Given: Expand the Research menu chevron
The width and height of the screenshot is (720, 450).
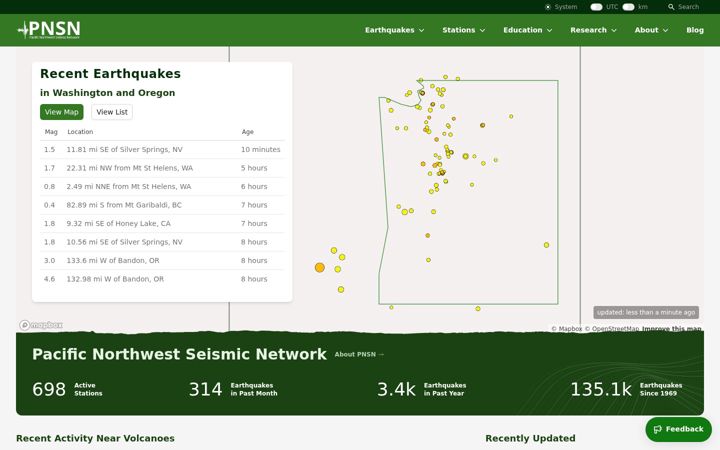Looking at the screenshot, I should coord(614,30).
